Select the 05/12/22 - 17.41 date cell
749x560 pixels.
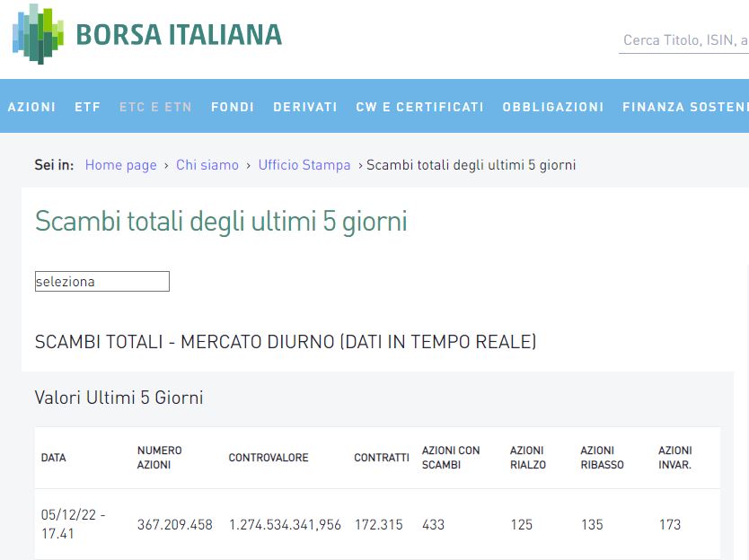tap(74, 524)
